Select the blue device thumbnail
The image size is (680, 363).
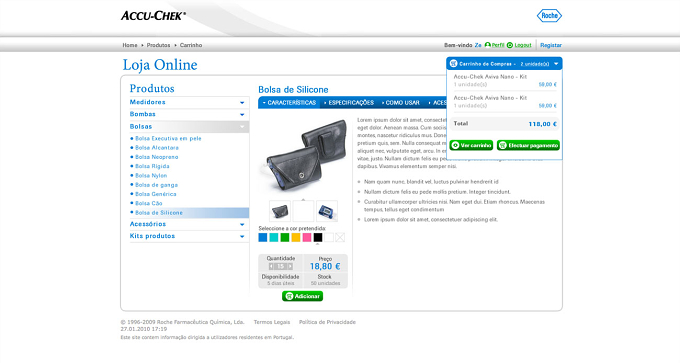click(327, 211)
